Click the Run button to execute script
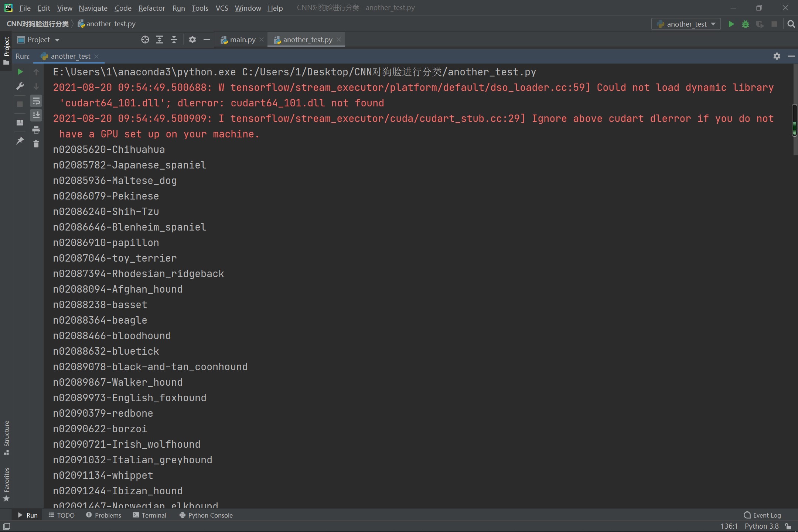 click(x=731, y=24)
